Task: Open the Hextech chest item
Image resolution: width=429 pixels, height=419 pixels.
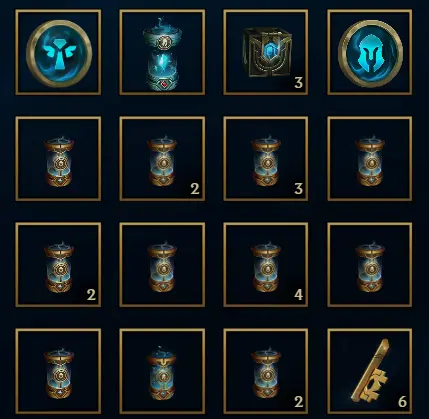Action: click(x=266, y=52)
